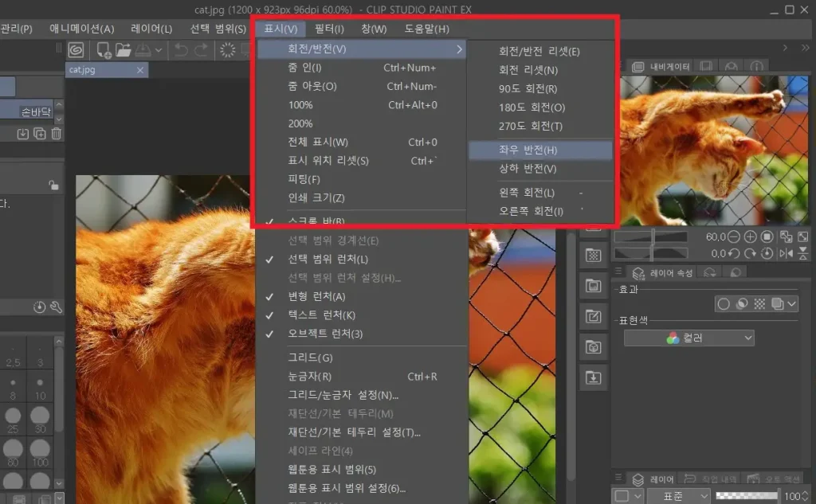
Task: Open the 표준 blend mode dropdown
Action: coord(678,496)
